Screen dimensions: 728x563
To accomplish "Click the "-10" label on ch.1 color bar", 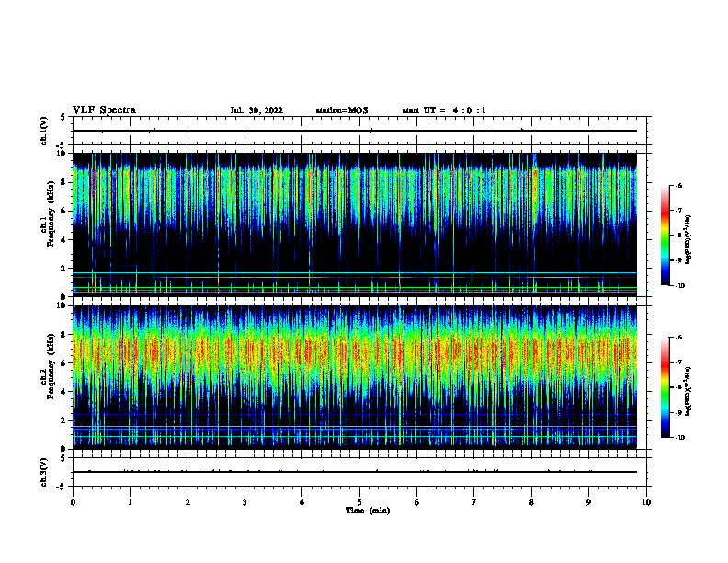I will pyautogui.click(x=680, y=286).
